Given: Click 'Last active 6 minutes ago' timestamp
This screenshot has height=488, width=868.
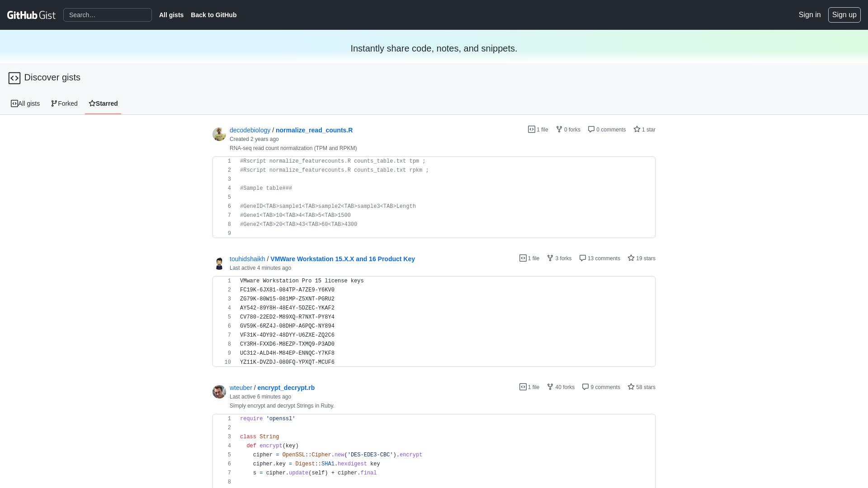Looking at the screenshot, I should (x=260, y=397).
